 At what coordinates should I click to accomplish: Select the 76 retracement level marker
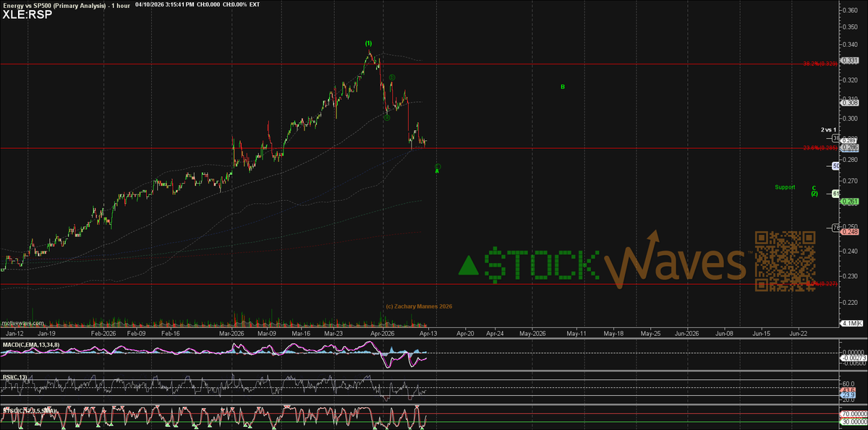click(835, 228)
